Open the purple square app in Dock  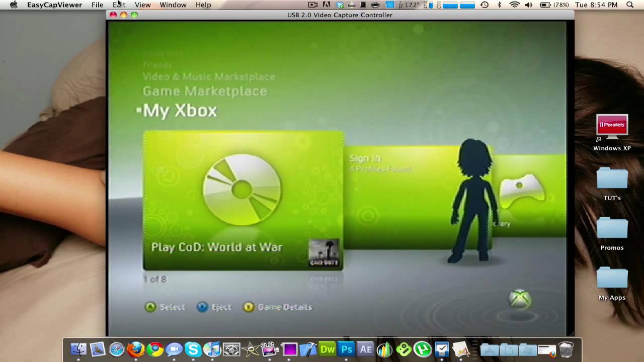(x=289, y=348)
